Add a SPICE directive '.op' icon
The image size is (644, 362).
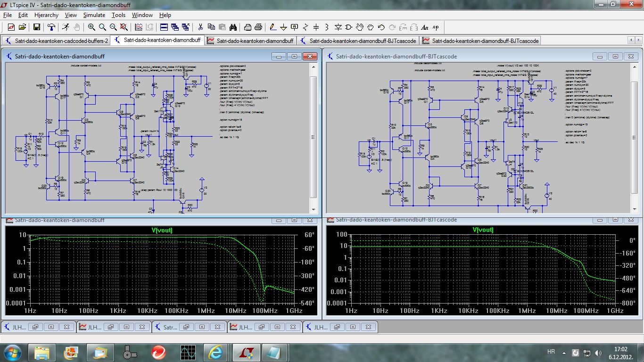click(x=436, y=27)
